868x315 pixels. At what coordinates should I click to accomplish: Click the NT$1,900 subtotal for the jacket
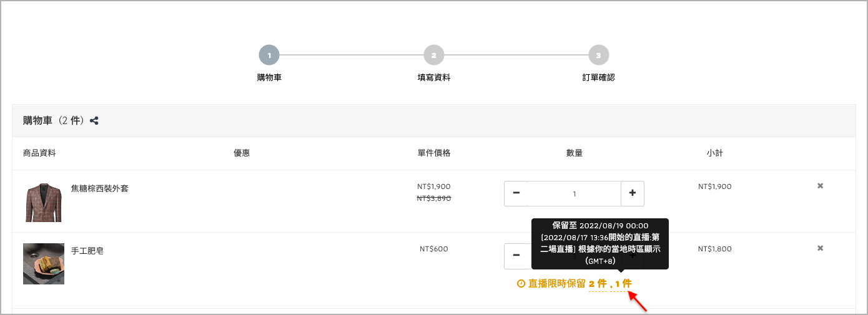[x=715, y=187]
